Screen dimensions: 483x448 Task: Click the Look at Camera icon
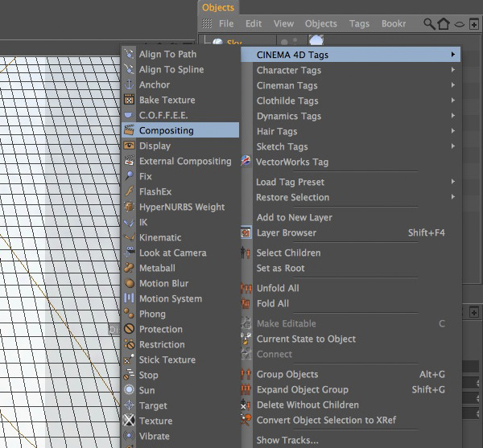(129, 253)
